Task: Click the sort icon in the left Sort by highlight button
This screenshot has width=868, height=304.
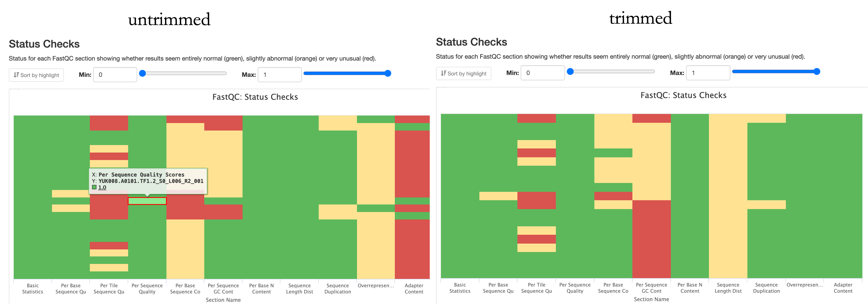Action: [x=16, y=75]
